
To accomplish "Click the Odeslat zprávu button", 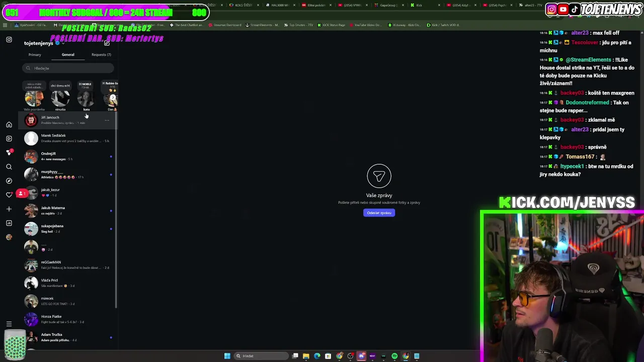I will [x=379, y=213].
